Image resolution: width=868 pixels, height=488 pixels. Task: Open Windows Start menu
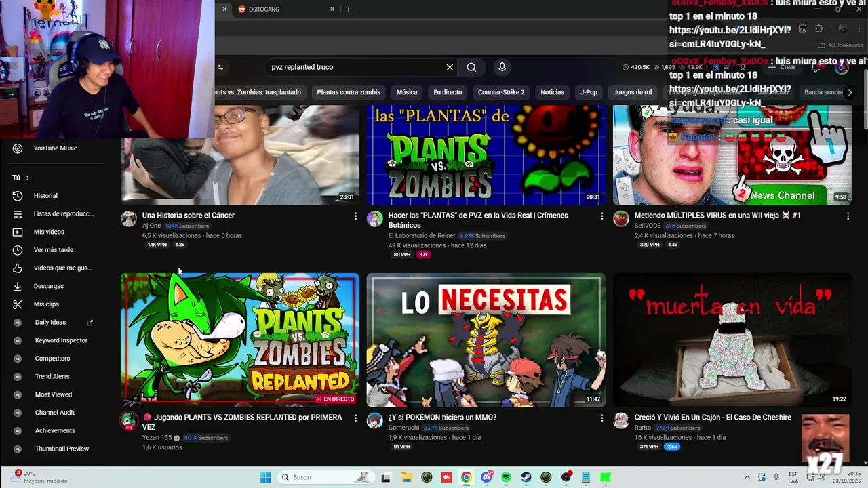pos(265,477)
